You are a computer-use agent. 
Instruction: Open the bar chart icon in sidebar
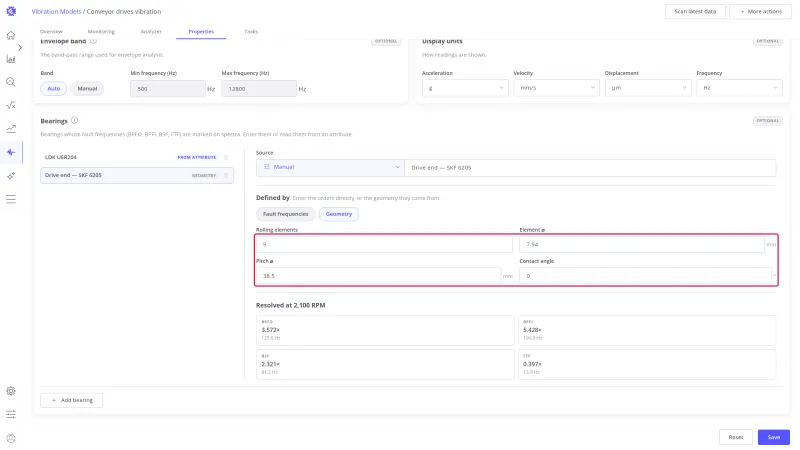point(11,59)
